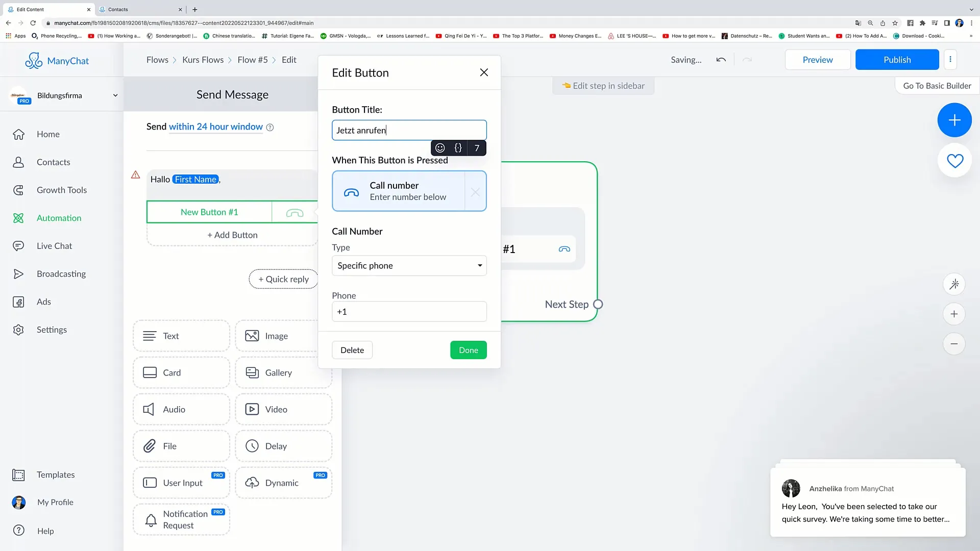Click the Add Button link below message

pyautogui.click(x=232, y=234)
